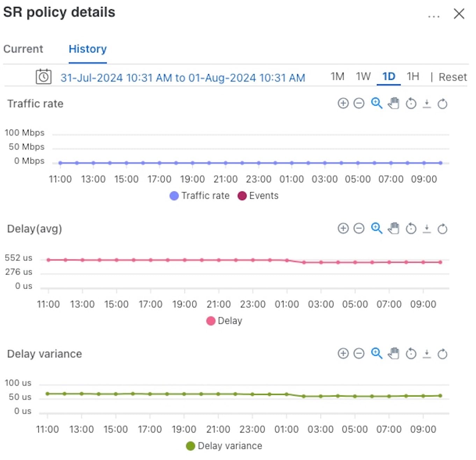Zoom out on Traffic rate chart
476x460 pixels.
(x=359, y=103)
